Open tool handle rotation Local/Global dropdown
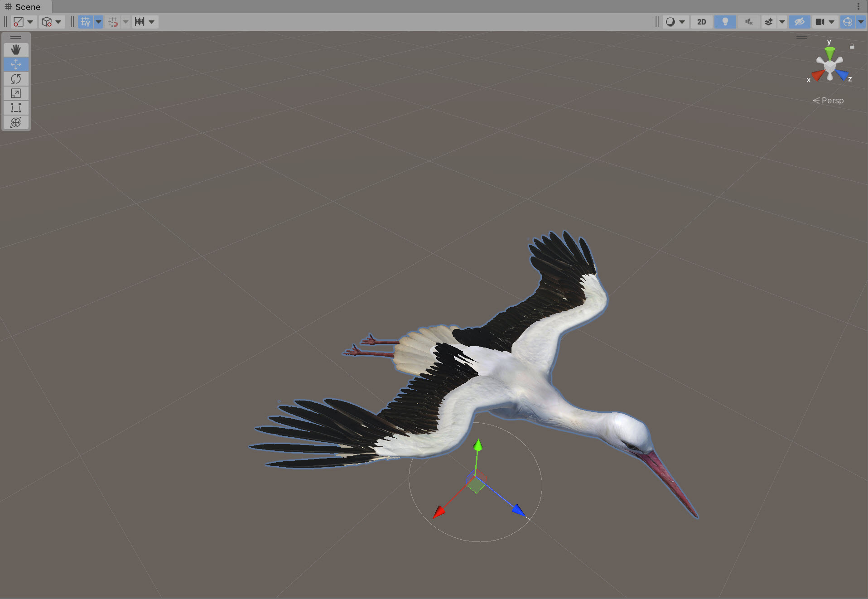868x599 pixels. click(52, 22)
